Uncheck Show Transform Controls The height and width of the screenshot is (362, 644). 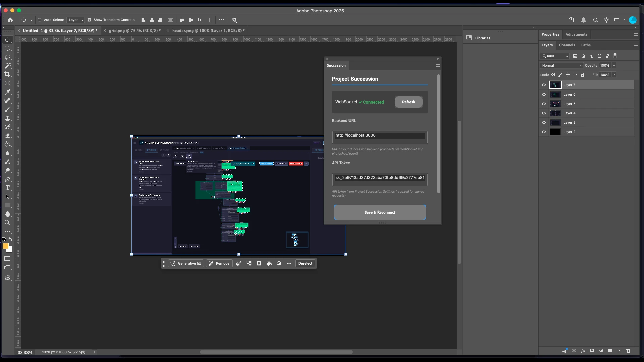pyautogui.click(x=89, y=20)
